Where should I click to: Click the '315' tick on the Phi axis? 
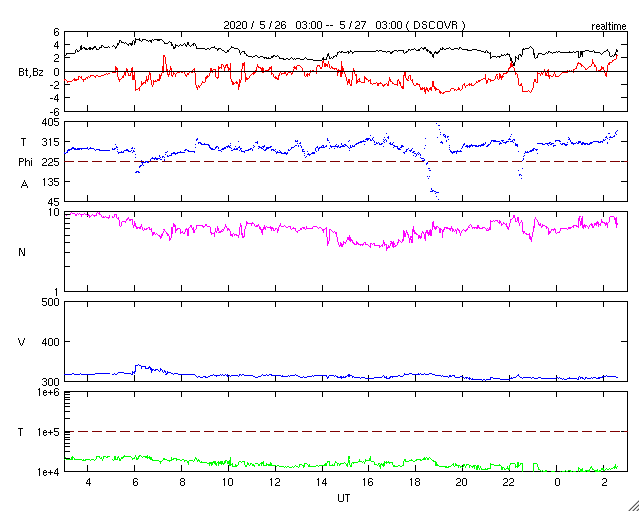coord(51,142)
